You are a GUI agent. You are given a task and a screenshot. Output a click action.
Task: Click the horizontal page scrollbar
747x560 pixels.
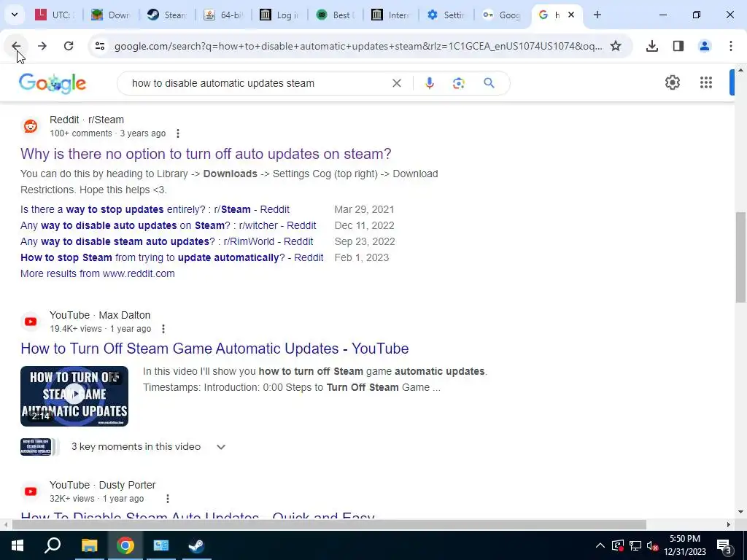click(329, 524)
